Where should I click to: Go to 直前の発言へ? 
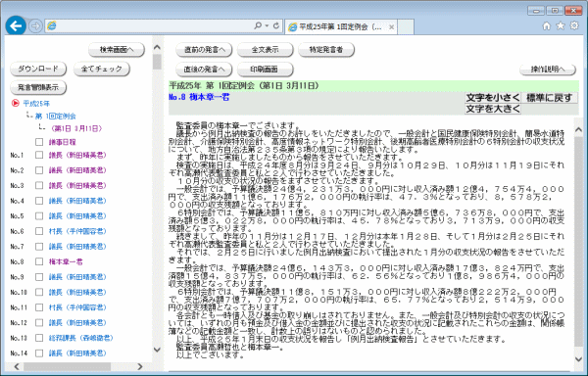[x=204, y=49]
